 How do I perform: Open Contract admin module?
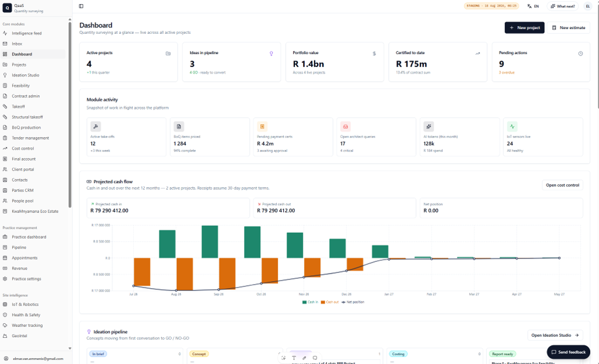[34, 96]
